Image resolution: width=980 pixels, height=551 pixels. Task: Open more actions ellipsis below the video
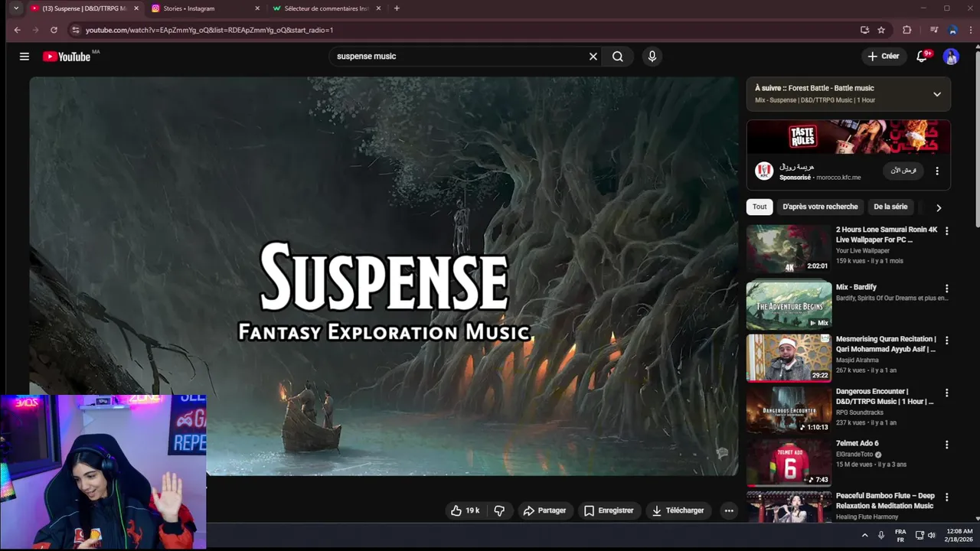[729, 510]
